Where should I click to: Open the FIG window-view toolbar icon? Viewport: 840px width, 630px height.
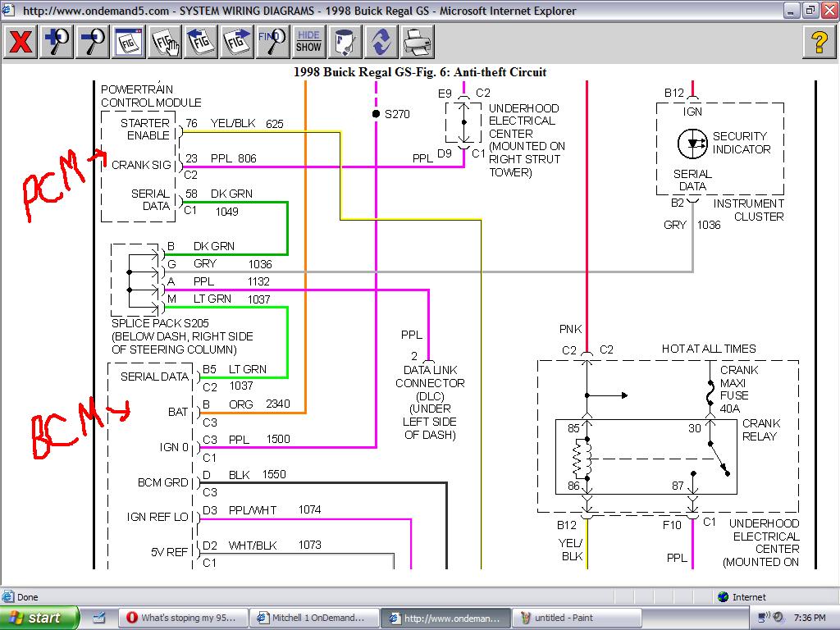(x=129, y=41)
